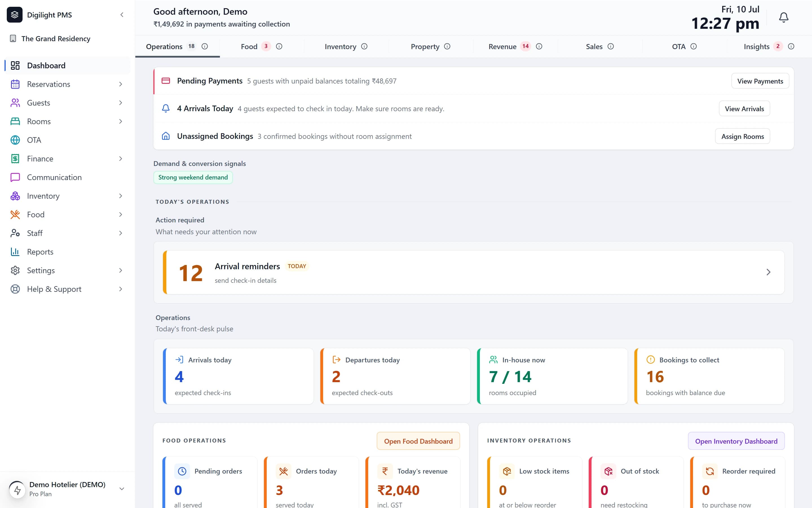Expand the Settings menu chevron
812x508 pixels.
point(121,270)
